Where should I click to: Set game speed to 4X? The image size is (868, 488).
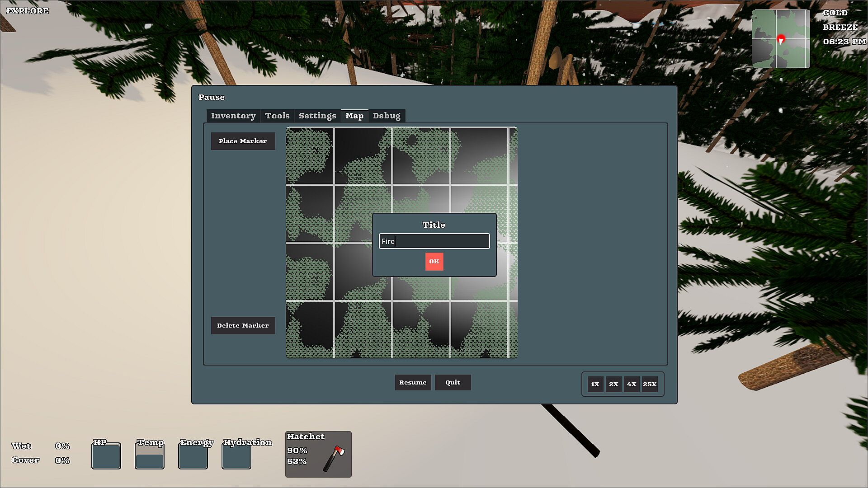click(632, 385)
